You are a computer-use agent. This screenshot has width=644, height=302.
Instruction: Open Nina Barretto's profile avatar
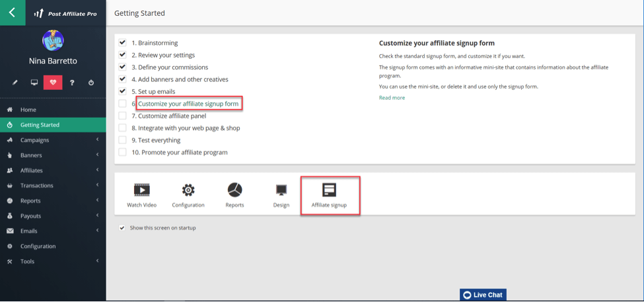(x=53, y=41)
